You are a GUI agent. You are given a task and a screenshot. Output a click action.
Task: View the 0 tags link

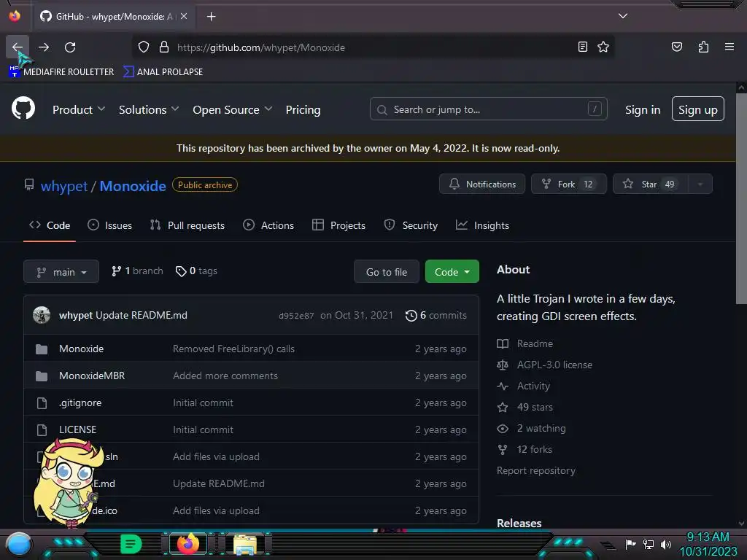point(196,271)
